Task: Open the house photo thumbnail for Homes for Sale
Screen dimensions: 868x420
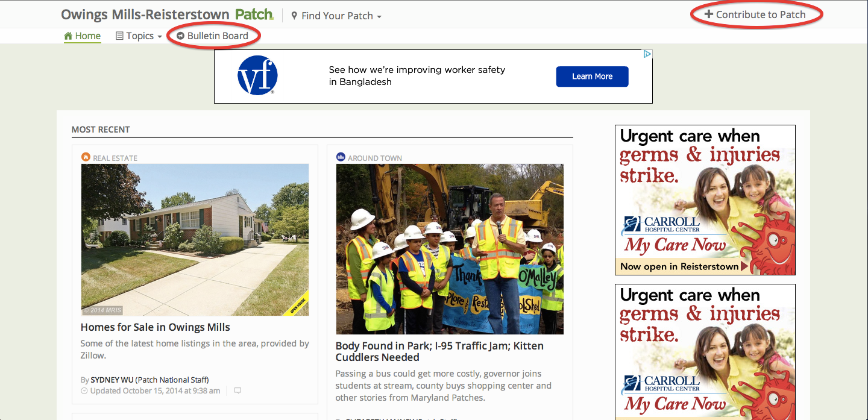Action: coord(195,240)
